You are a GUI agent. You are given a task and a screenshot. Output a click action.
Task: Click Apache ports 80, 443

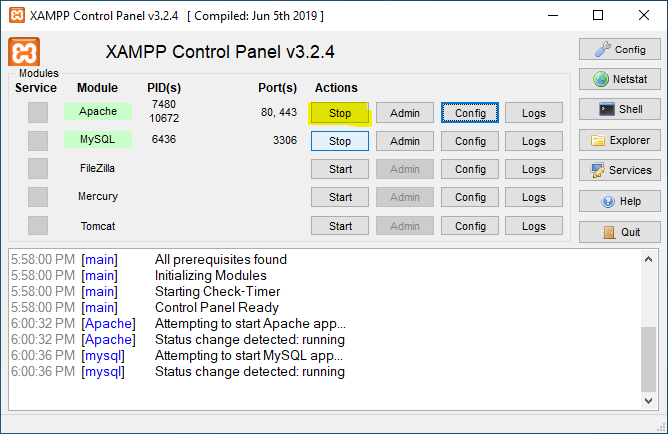click(x=279, y=112)
